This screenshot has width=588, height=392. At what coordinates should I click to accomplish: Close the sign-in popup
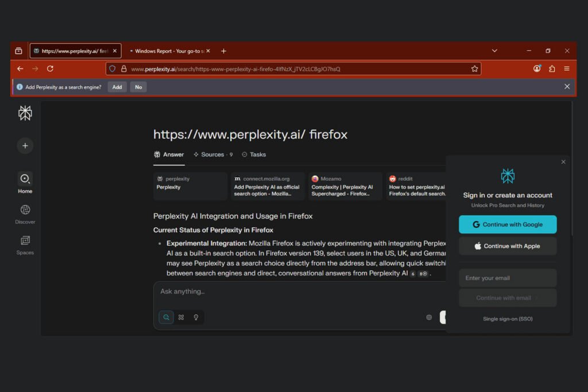click(563, 162)
